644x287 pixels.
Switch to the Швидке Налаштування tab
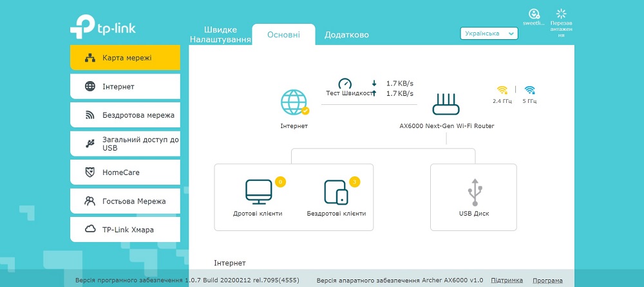click(220, 35)
